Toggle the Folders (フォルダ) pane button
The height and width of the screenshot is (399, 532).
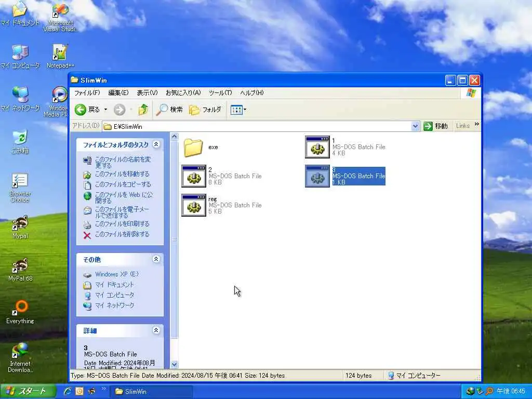(x=205, y=110)
